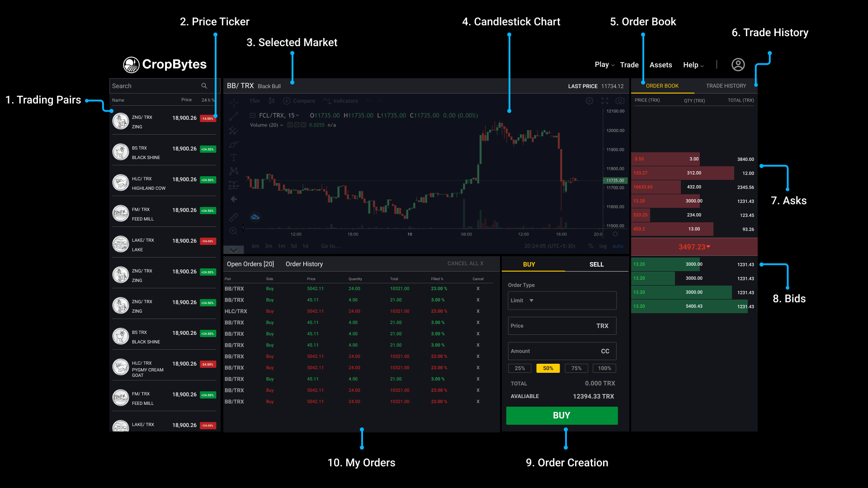Click Compare in chart toolbar
The image size is (868, 488).
tap(299, 101)
